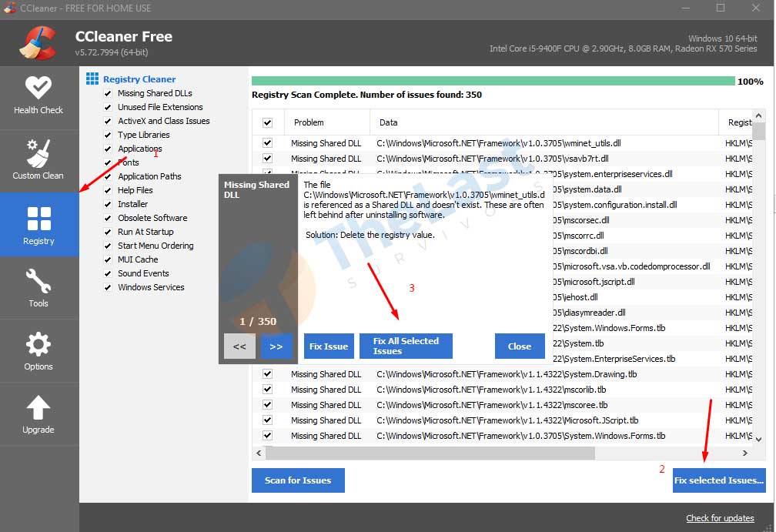Uncheck the Fonts option
This screenshot has width=776, height=532.
click(109, 162)
